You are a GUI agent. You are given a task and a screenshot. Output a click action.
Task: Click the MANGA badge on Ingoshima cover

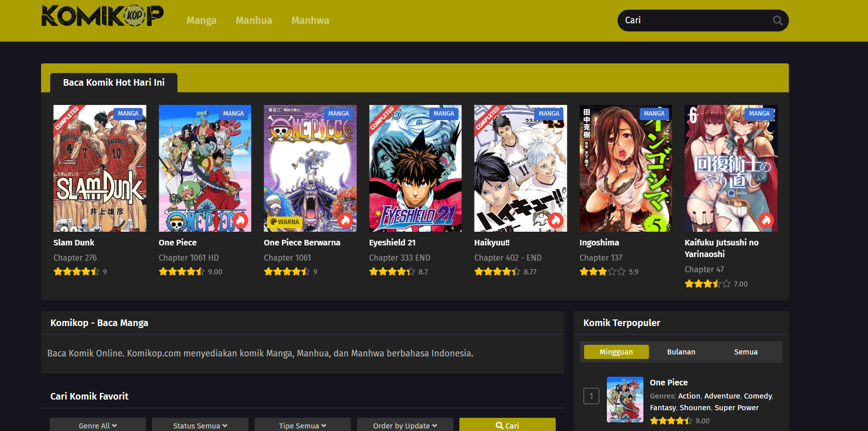654,114
